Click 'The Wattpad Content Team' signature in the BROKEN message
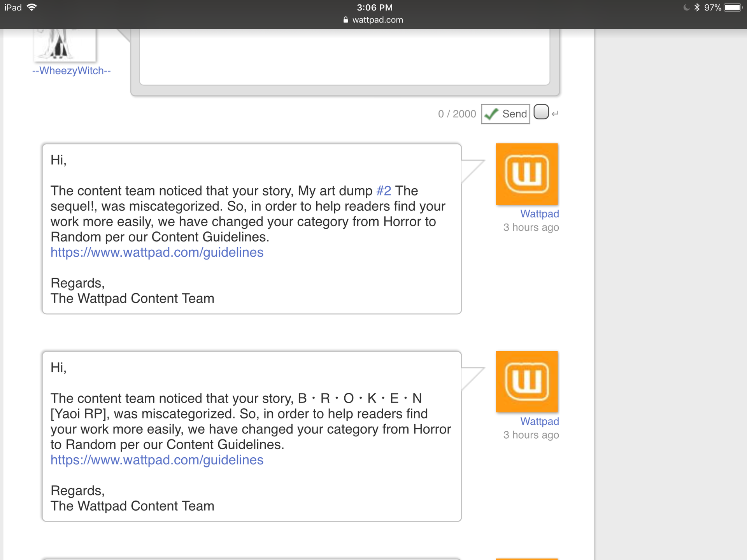 tap(132, 506)
